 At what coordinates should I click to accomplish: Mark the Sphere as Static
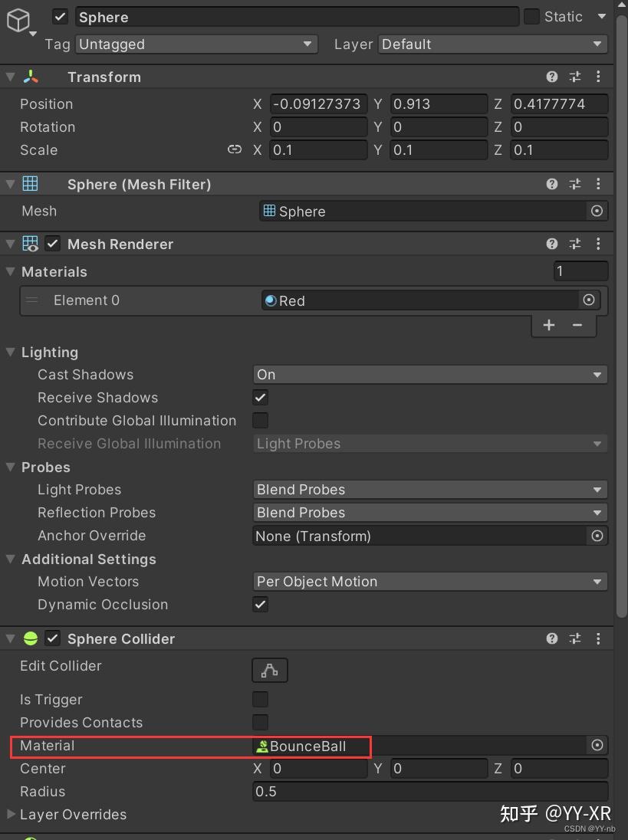[x=531, y=16]
